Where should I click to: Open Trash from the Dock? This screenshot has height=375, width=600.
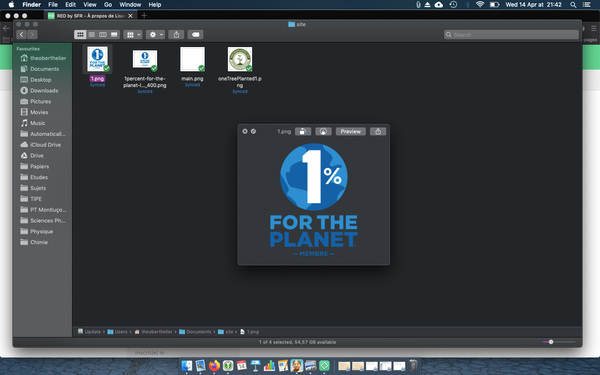[x=413, y=365]
